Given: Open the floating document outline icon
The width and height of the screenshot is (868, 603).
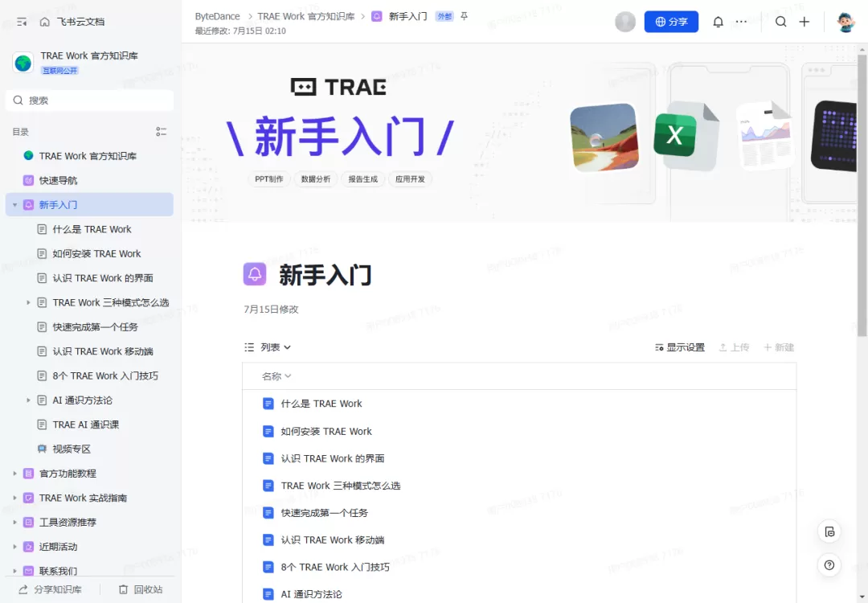Looking at the screenshot, I should coord(829,531).
